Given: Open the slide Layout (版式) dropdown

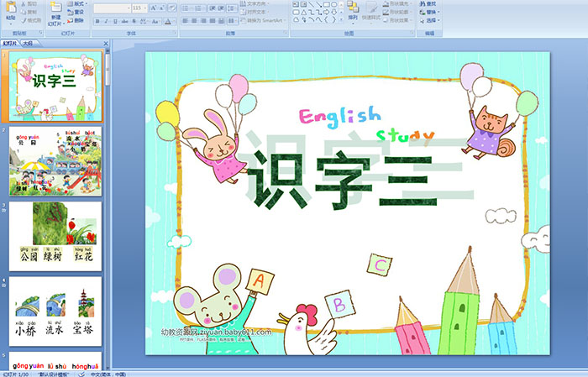Looking at the screenshot, I should pyautogui.click(x=77, y=3).
